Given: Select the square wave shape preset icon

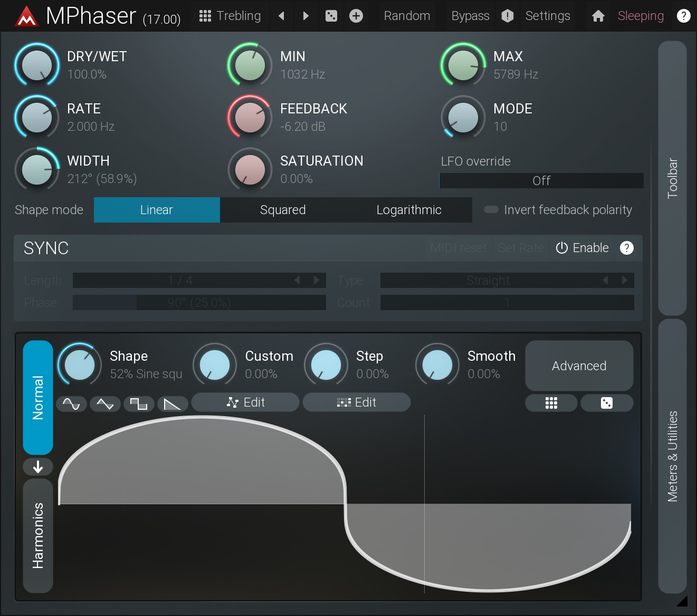Looking at the screenshot, I should (139, 404).
